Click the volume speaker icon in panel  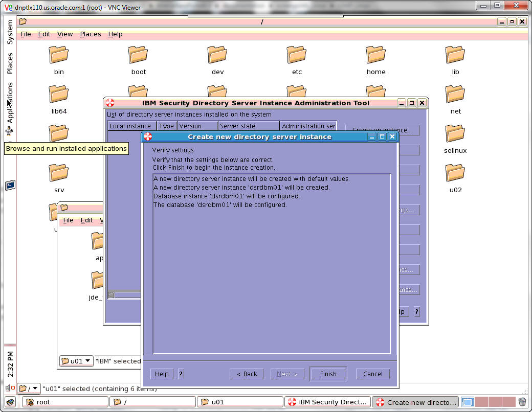[10, 387]
